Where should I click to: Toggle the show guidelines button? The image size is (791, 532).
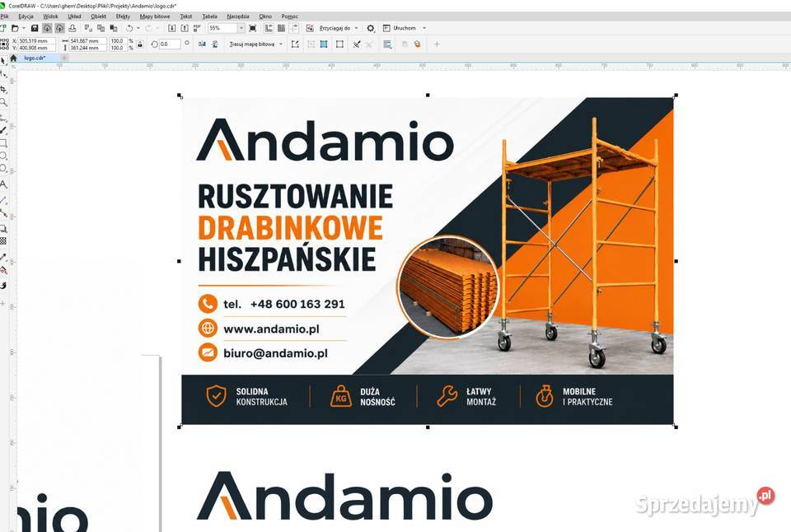(293, 28)
